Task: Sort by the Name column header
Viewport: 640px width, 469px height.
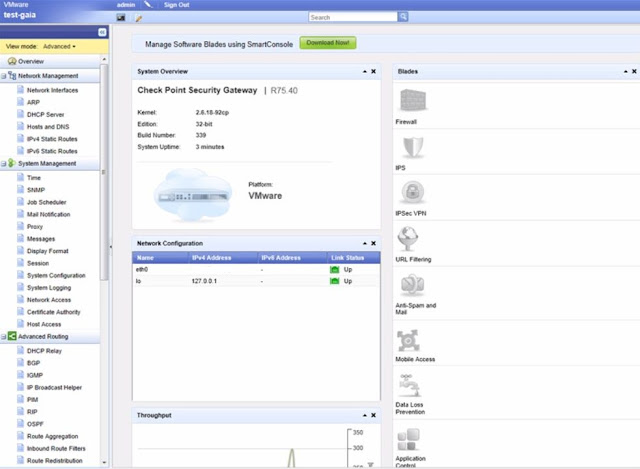Action: pos(160,258)
